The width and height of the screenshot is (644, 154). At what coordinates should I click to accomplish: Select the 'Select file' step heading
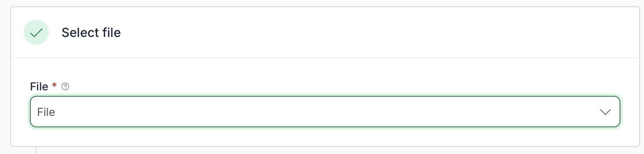point(91,32)
